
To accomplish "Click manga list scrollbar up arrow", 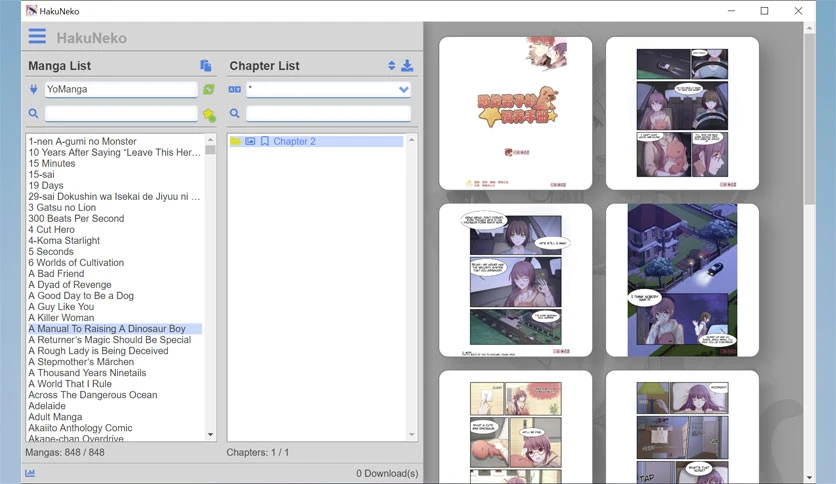I will [x=211, y=140].
